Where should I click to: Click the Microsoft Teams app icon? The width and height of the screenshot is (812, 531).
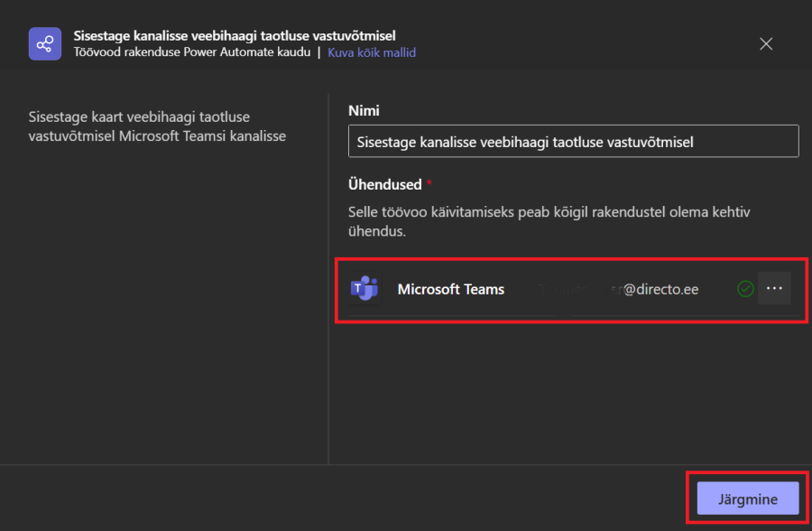(x=364, y=288)
